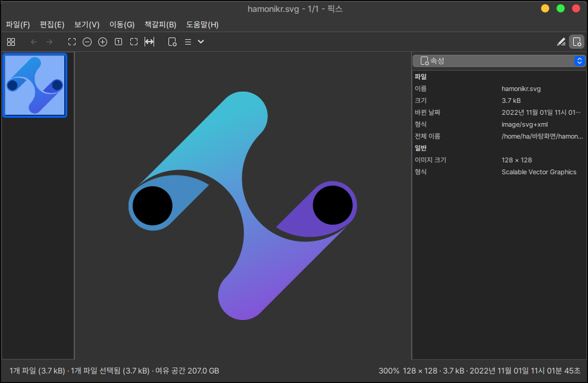Switch to browser grid view

coord(11,42)
